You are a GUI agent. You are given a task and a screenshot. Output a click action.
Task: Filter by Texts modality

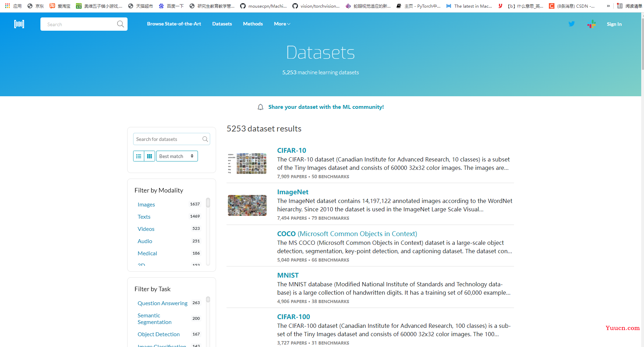click(144, 217)
